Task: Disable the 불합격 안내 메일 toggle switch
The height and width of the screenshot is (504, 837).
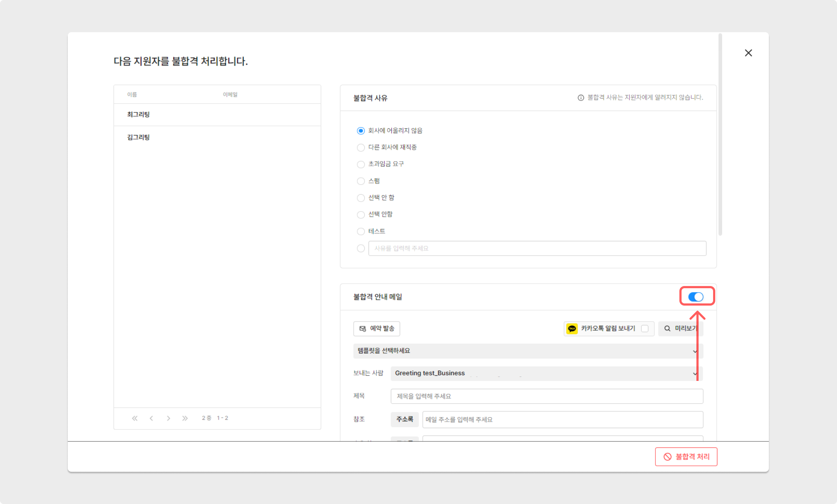Action: (x=696, y=297)
